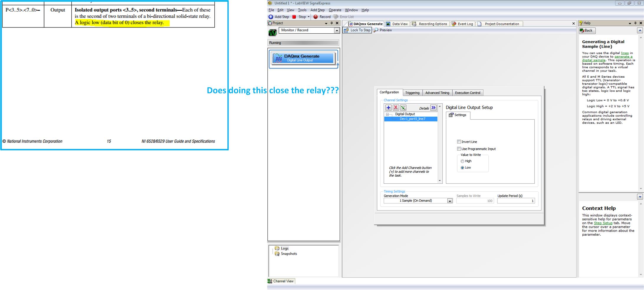The image size is (644, 290).
Task: Close the step setup view X
Action: 574,23
